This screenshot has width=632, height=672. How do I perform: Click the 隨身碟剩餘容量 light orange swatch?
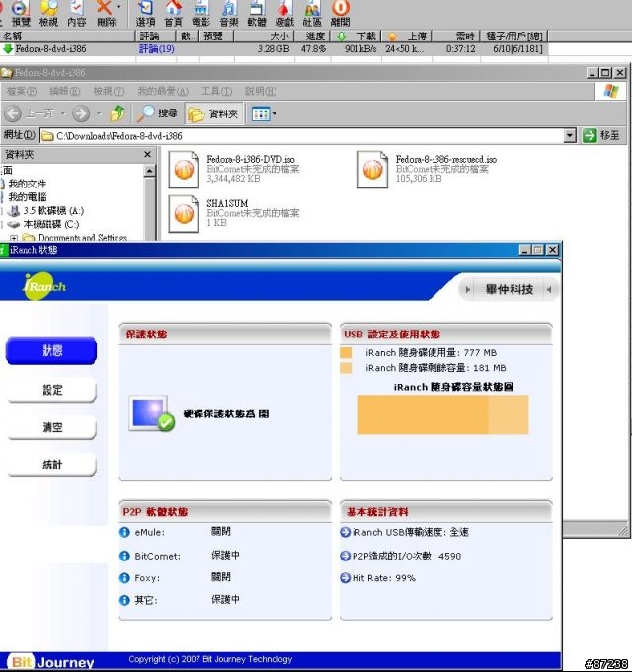[x=346, y=368]
